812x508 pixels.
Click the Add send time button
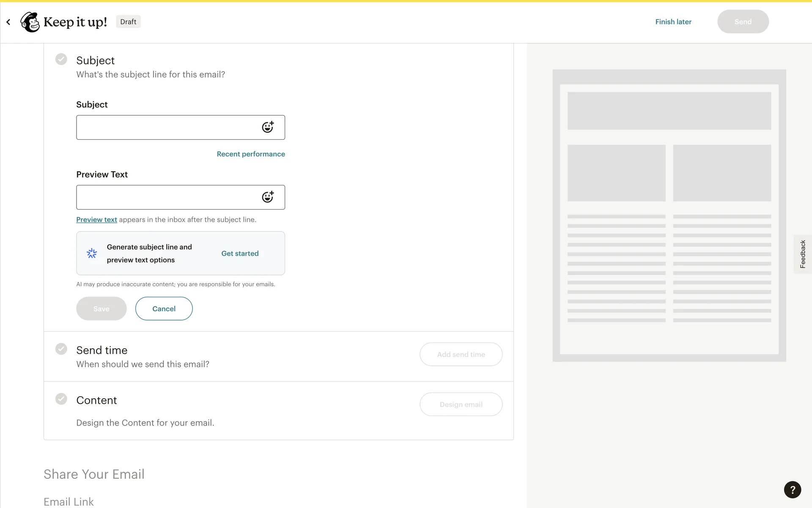tap(461, 354)
